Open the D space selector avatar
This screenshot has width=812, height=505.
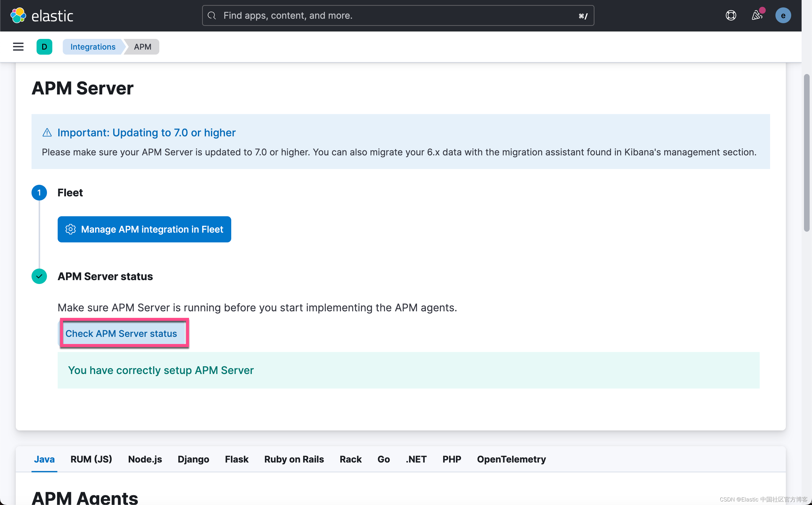pyautogui.click(x=45, y=47)
